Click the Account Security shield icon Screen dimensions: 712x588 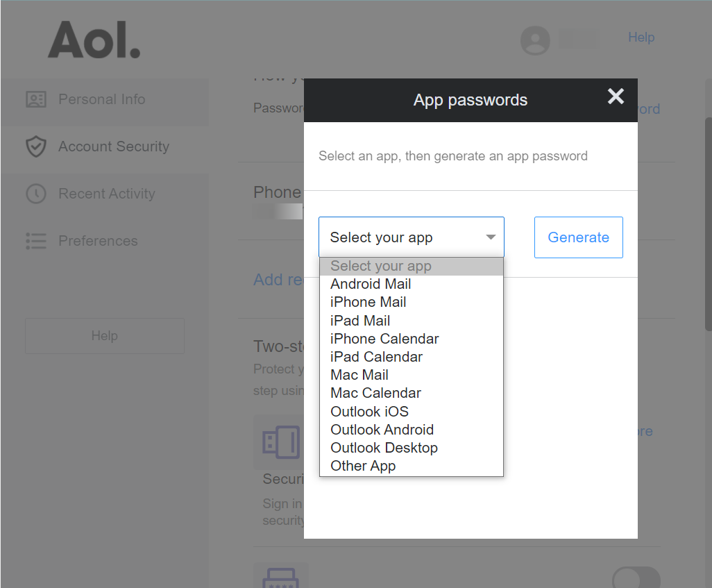(x=35, y=146)
